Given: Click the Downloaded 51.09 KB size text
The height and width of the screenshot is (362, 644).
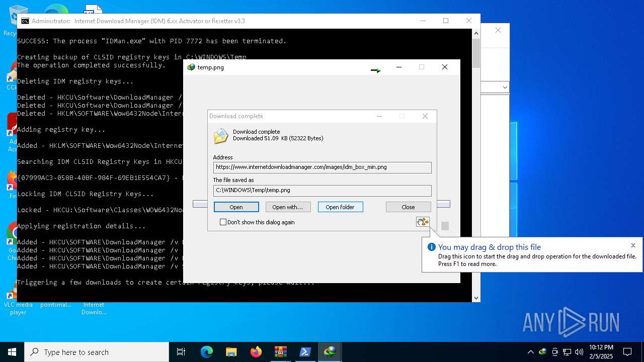Looking at the screenshot, I should point(278,138).
